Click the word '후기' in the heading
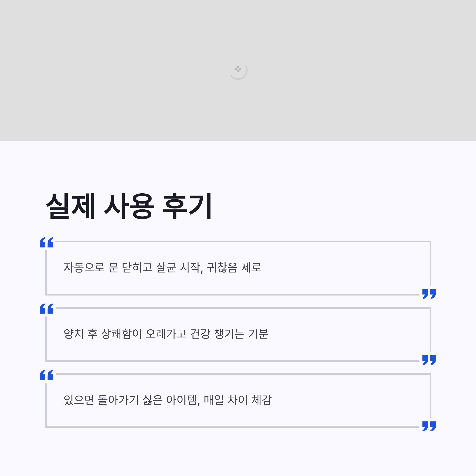476x476 pixels. 187,206
